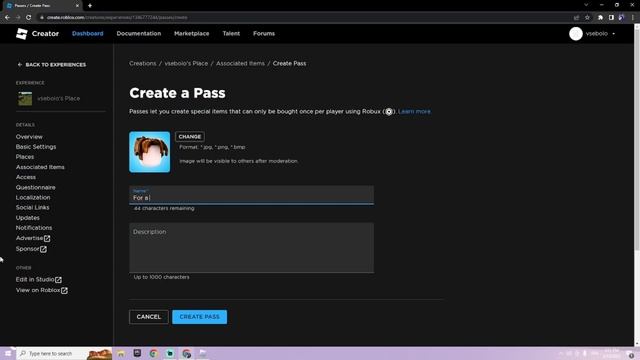Click the Creations breadcrumb link
This screenshot has width=640, height=360.
(x=142, y=63)
